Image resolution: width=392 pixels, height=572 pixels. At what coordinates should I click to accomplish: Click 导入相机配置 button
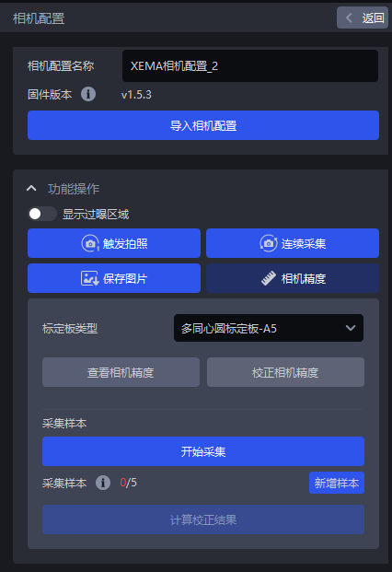coord(203,125)
